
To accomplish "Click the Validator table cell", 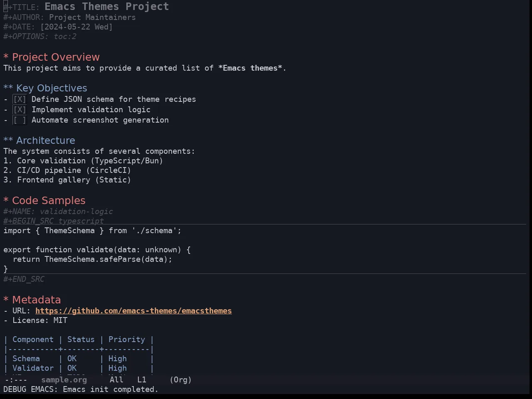I will click(33, 368).
